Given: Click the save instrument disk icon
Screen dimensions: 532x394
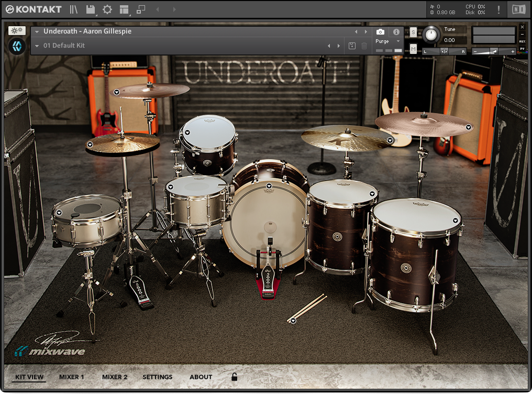Looking at the screenshot, I should [90, 9].
